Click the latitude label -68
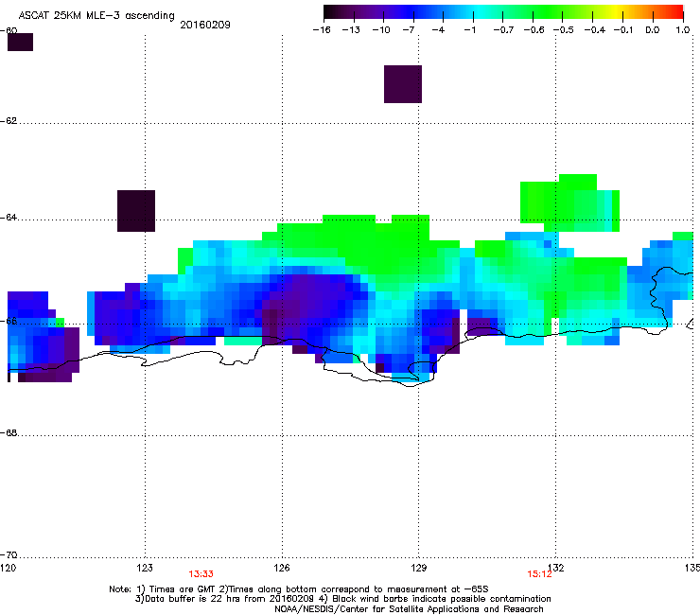 (x=9, y=433)
